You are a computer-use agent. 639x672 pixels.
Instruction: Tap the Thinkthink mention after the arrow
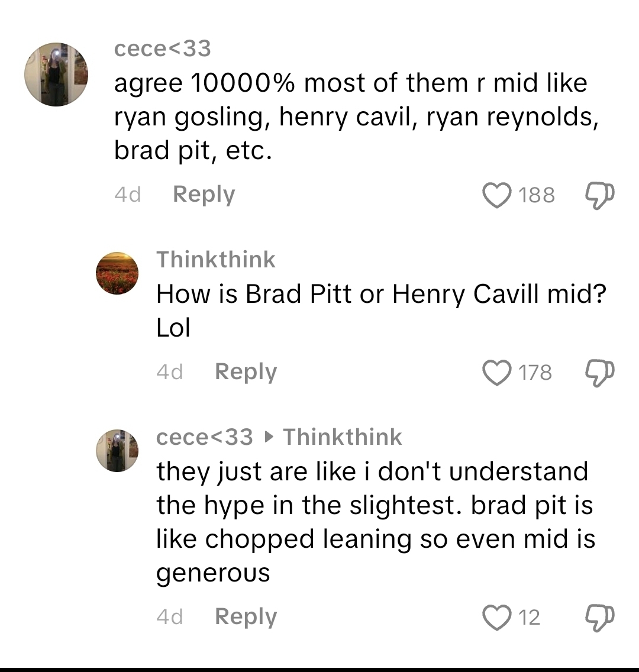coord(343,438)
